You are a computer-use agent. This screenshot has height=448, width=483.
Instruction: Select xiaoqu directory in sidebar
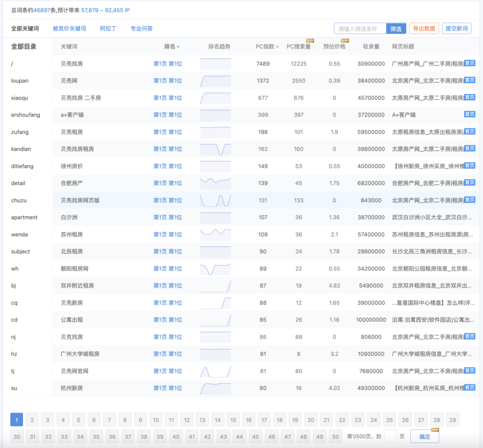click(x=19, y=98)
